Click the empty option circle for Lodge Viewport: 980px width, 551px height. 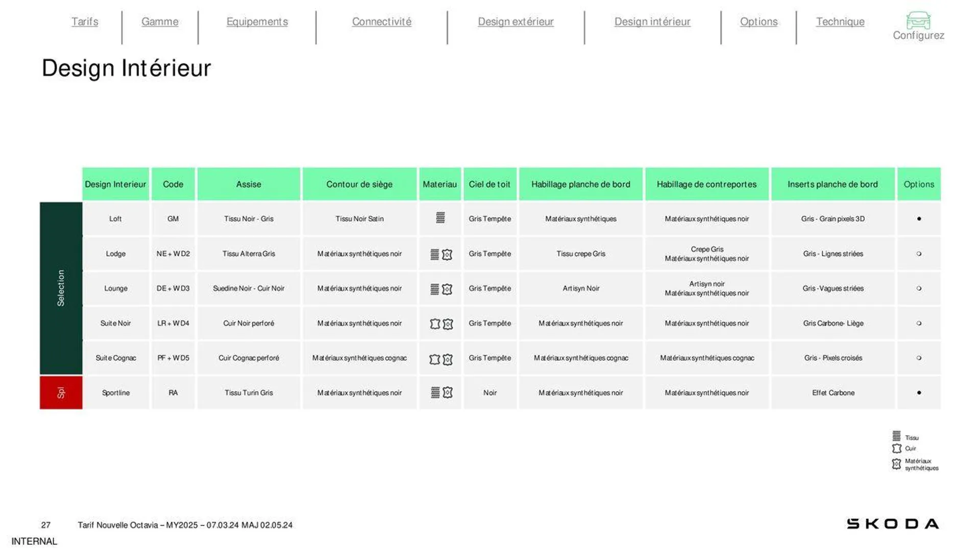(919, 254)
